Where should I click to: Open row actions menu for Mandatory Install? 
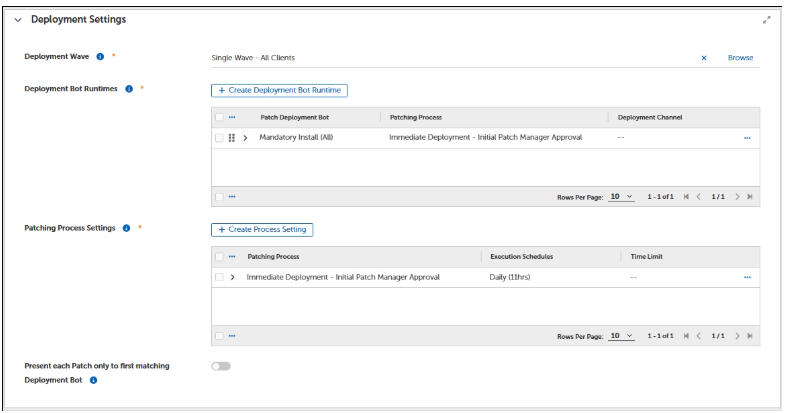[746, 138]
